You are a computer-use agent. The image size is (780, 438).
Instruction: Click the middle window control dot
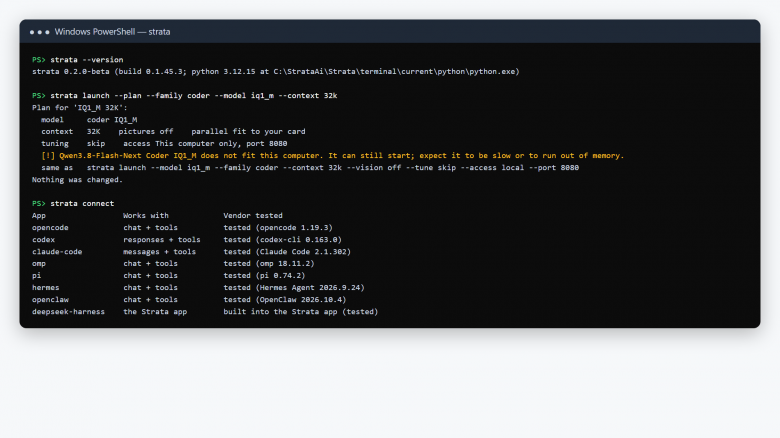[40, 32]
